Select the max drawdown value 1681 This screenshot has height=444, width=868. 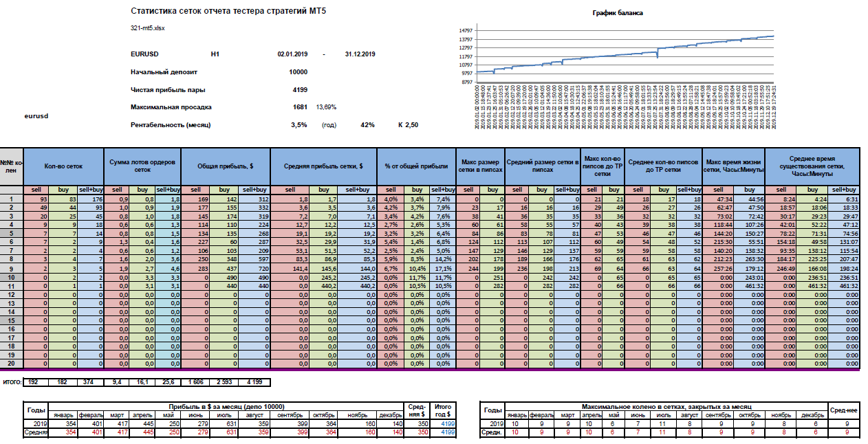click(x=300, y=107)
